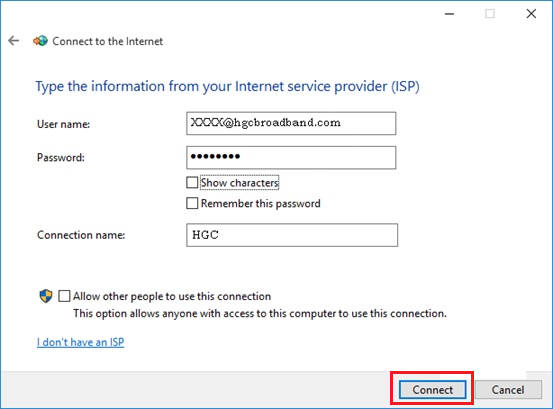This screenshot has width=553, height=409.
Task: Select the Connection name field containing HGC
Action: click(x=292, y=235)
